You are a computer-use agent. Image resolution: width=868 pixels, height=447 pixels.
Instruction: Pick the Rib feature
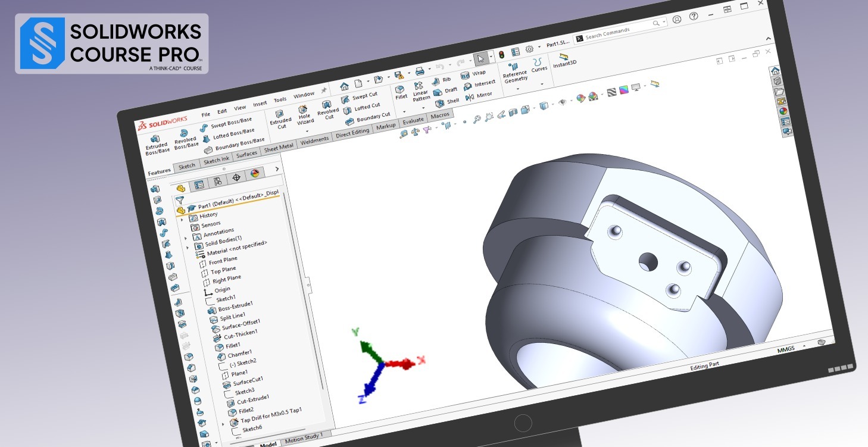coord(442,80)
